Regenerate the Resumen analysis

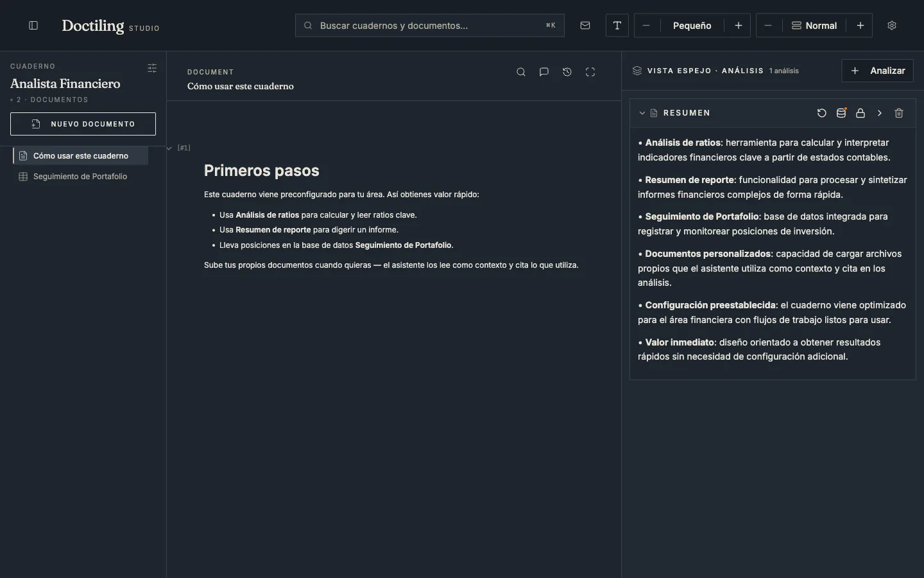click(822, 113)
